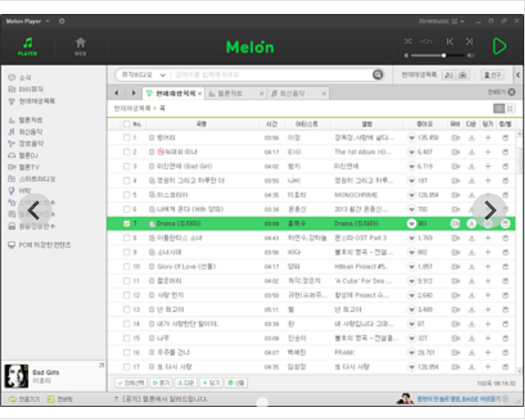
Task: Click the loud speaker icon at slider end
Action: coord(471,55)
